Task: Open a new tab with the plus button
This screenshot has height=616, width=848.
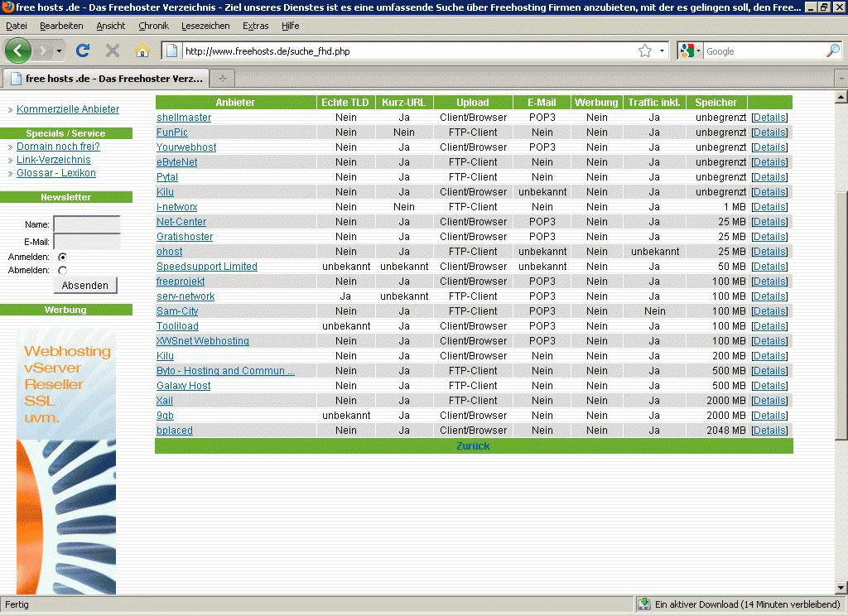Action: coord(222,79)
